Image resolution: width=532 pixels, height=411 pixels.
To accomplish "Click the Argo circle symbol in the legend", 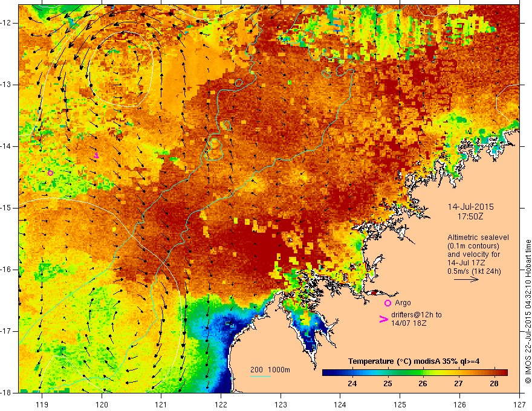I will [x=388, y=303].
